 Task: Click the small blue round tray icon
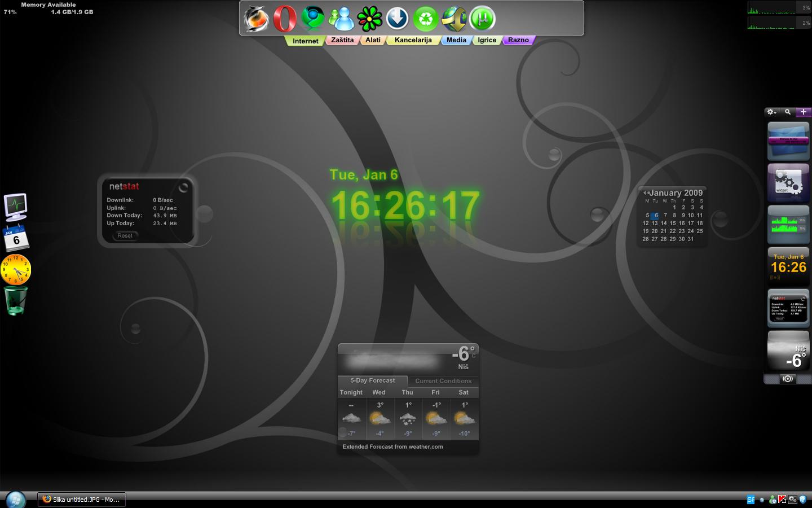(762, 500)
